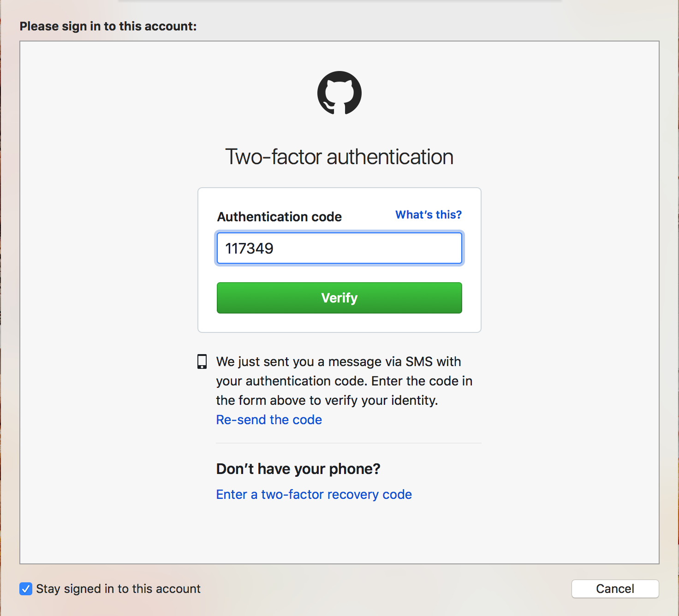This screenshot has width=679, height=616.
Task: Click the Stay signed in label text
Action: 119,589
